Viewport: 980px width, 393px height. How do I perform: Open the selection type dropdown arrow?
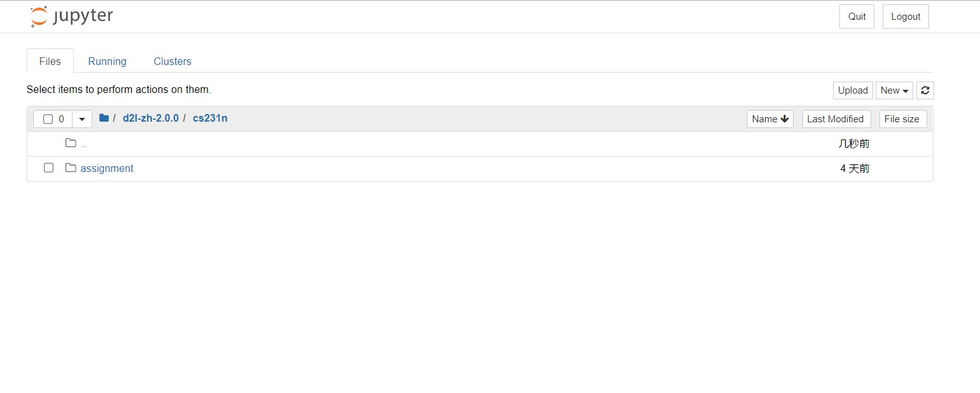82,119
